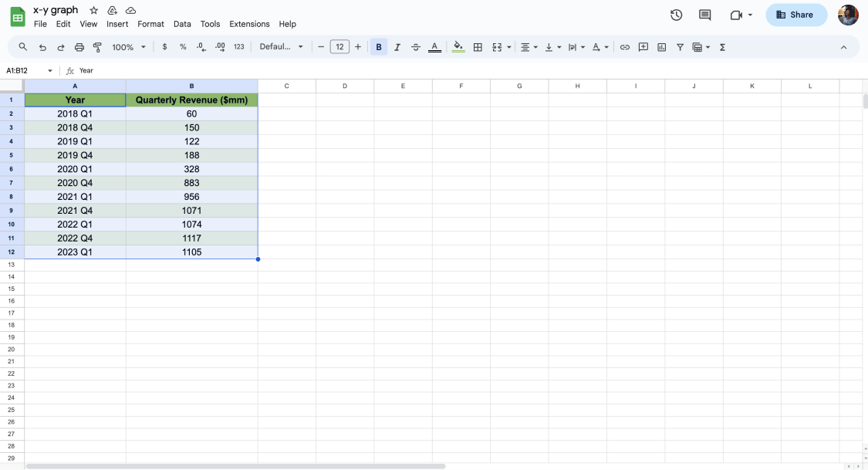Viewport: 868px width, 470px height.
Task: Apply currency format with the dollar icon
Action: click(x=164, y=47)
